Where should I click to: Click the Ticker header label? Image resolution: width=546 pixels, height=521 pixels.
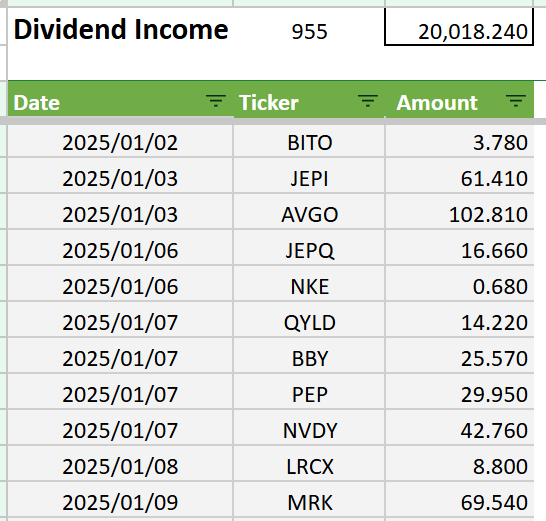tap(269, 103)
